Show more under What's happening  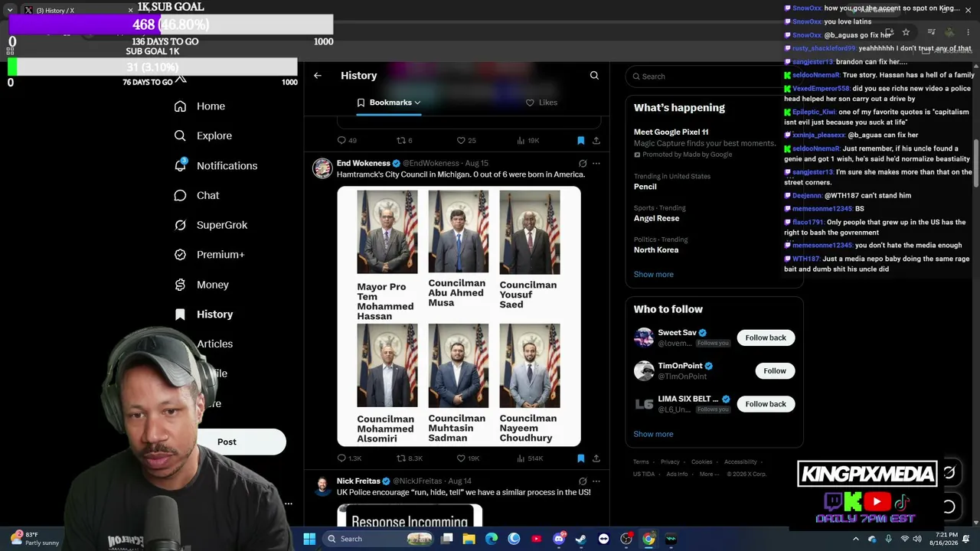pos(653,275)
